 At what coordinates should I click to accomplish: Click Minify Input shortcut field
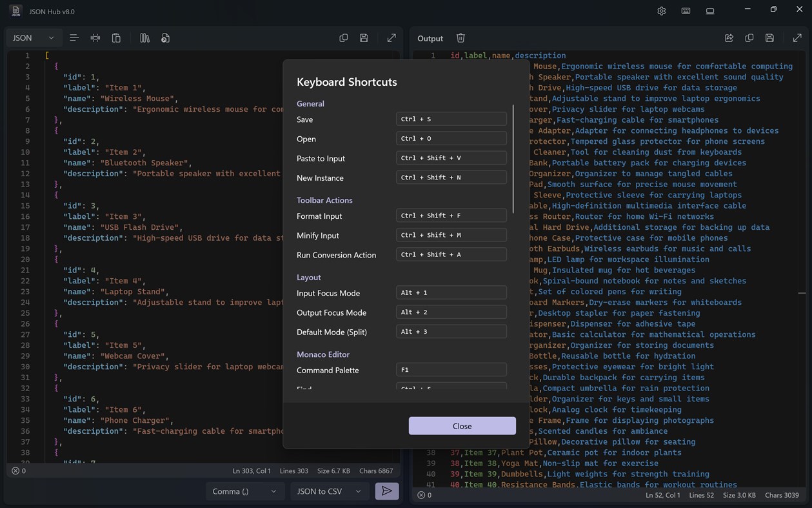[451, 235]
